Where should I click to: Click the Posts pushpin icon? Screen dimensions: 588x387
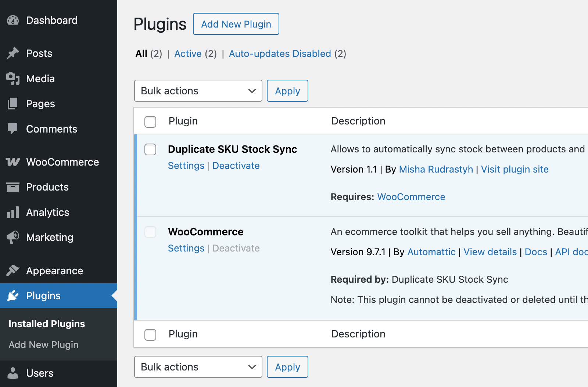click(13, 53)
